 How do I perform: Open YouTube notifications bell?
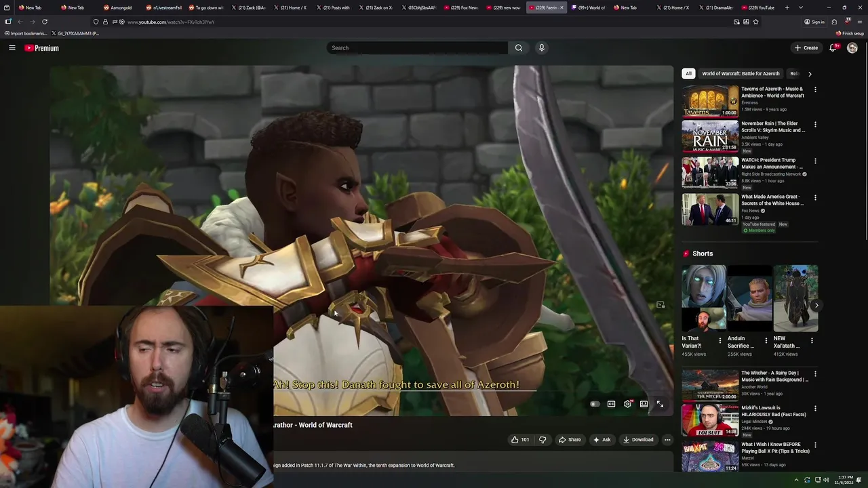pos(833,48)
